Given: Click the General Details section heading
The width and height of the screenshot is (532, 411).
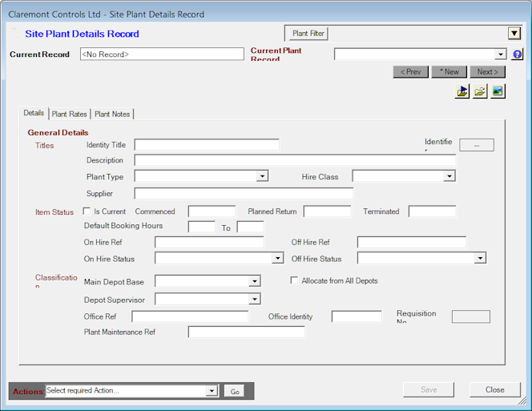Looking at the screenshot, I should (58, 132).
